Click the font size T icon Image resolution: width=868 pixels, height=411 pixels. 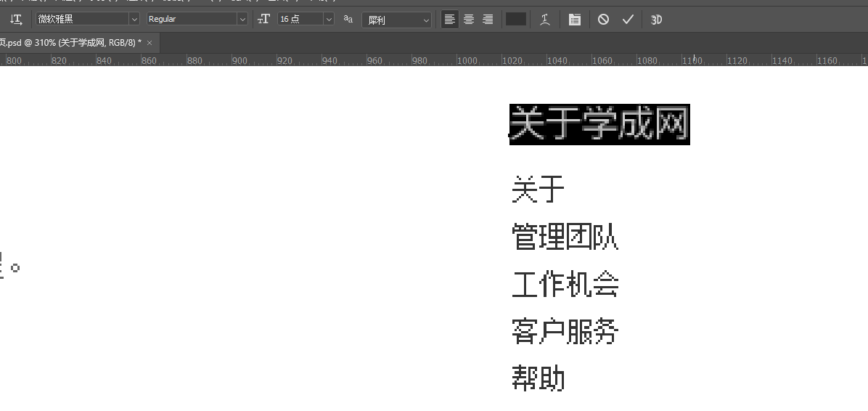(x=264, y=19)
